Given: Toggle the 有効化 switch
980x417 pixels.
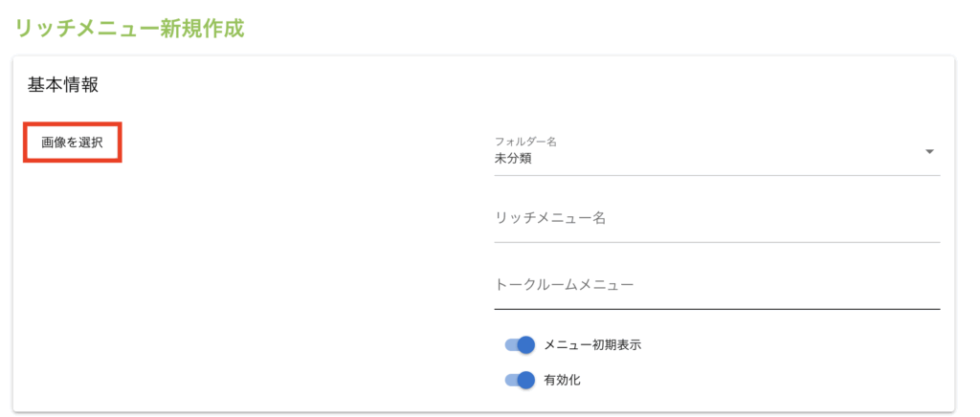Looking at the screenshot, I should pyautogui.click(x=519, y=381).
